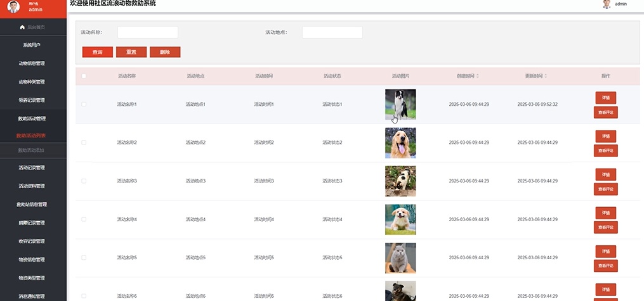Expand the 系统用户 sidebar menu
The image size is (644, 301).
pos(32,45)
